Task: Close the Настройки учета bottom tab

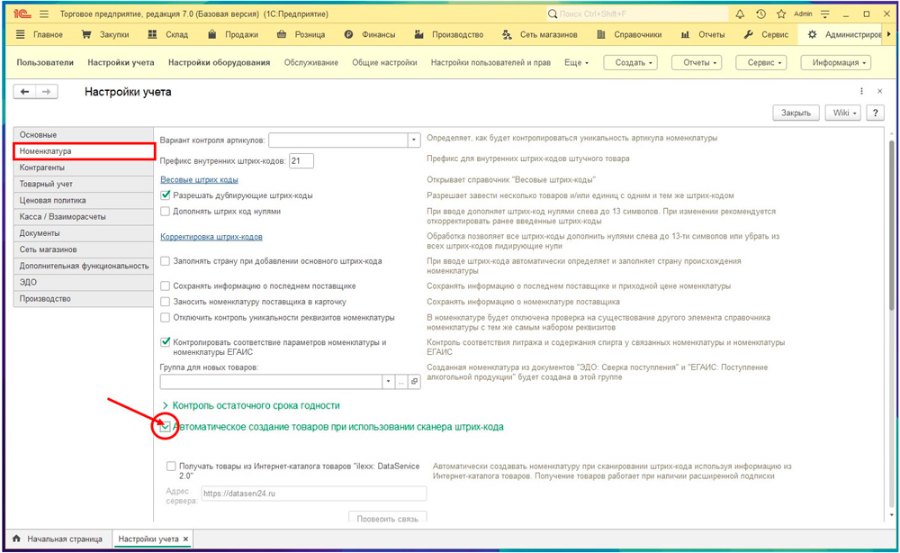Action: pyautogui.click(x=185, y=539)
